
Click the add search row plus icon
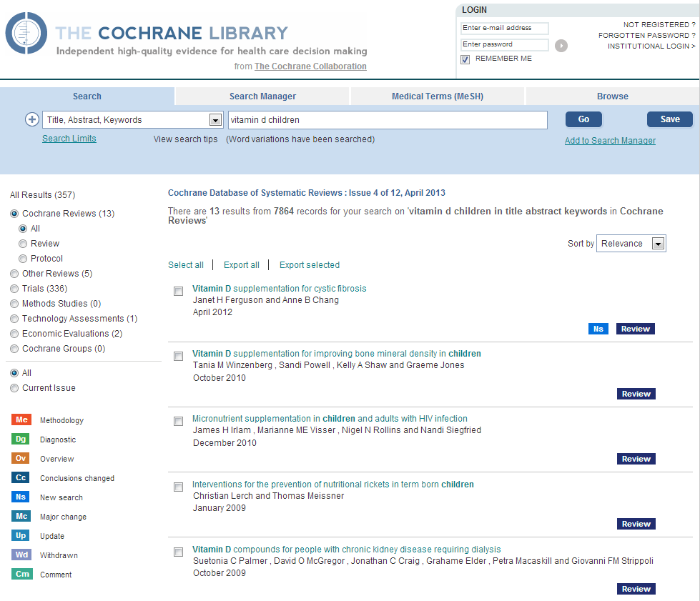coord(31,119)
